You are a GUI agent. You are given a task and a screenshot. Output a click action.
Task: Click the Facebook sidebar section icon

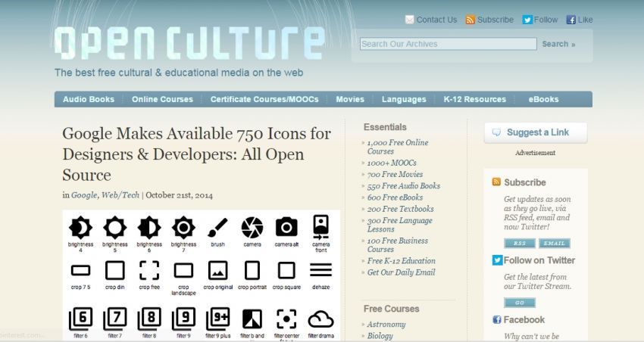pyautogui.click(x=497, y=319)
